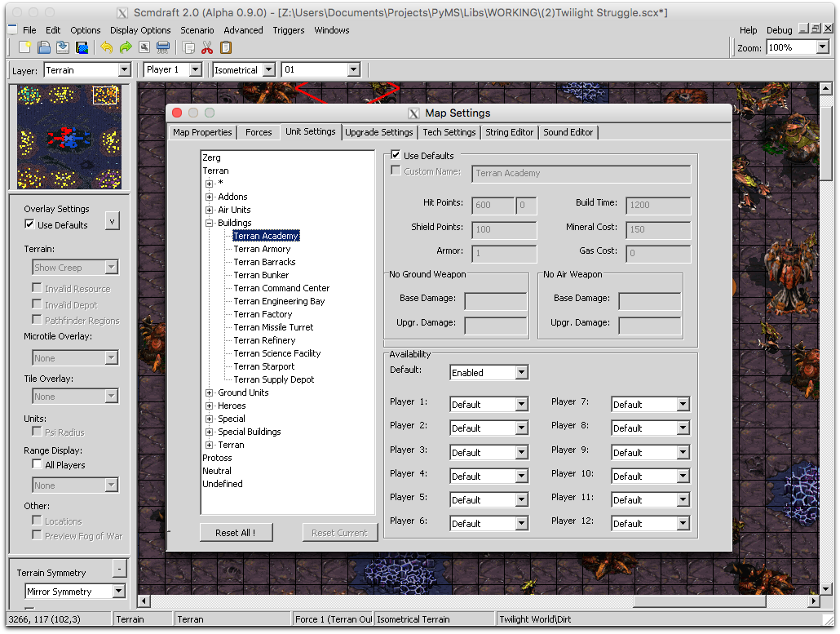Viewport: 840px width, 634px height.
Task: Click the Save map floppy disk icon
Action: click(63, 47)
